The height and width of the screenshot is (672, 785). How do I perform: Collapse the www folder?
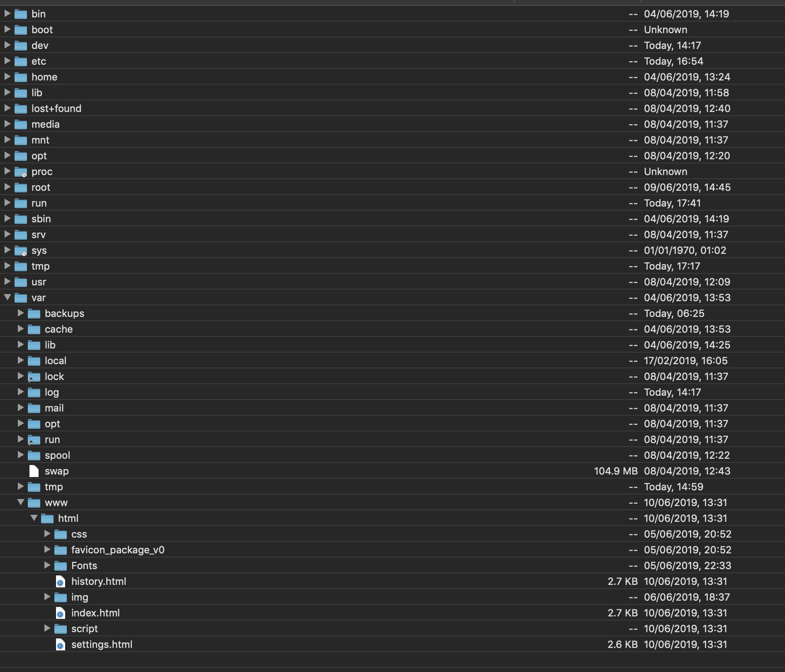pos(21,502)
